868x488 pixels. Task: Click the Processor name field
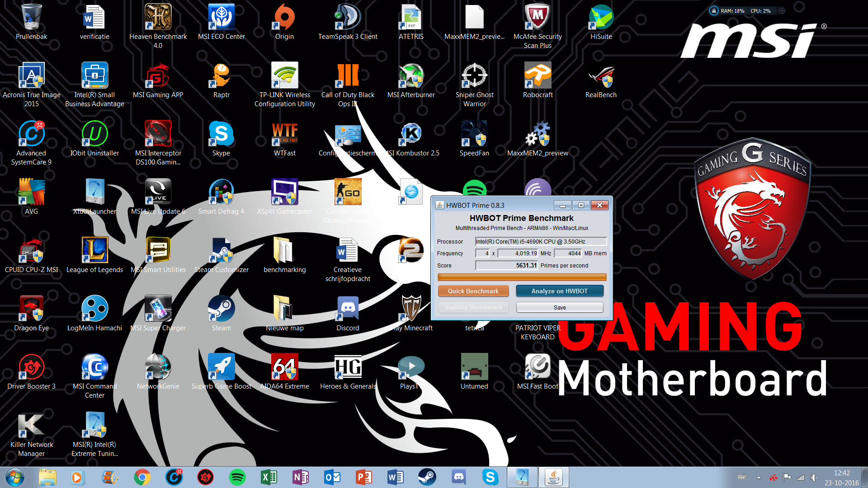pos(541,241)
